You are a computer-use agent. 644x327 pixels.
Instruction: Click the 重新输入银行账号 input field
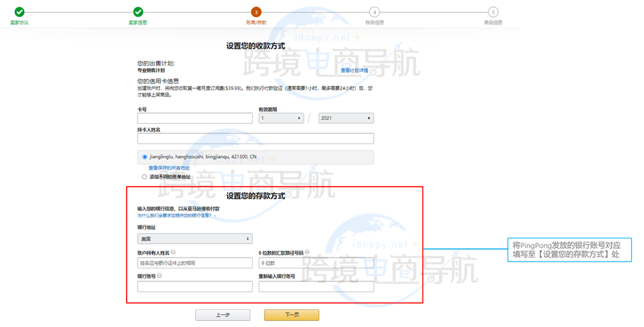(x=316, y=286)
